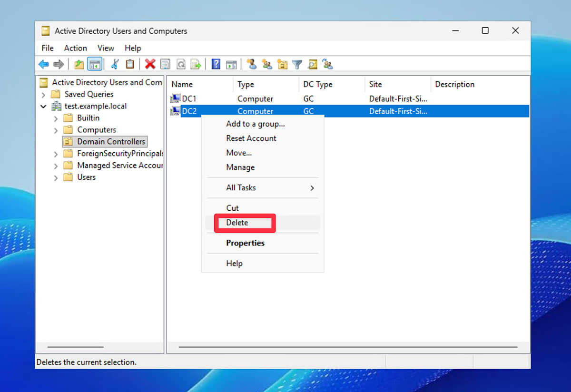The height and width of the screenshot is (392, 571).
Task: Click the DC2 computer icon
Action: [176, 111]
